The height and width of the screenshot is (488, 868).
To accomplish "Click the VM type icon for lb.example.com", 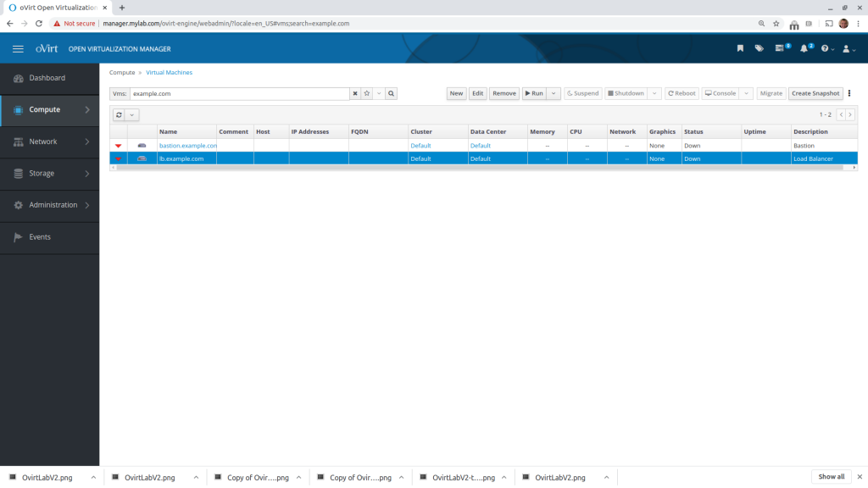I will coord(142,158).
